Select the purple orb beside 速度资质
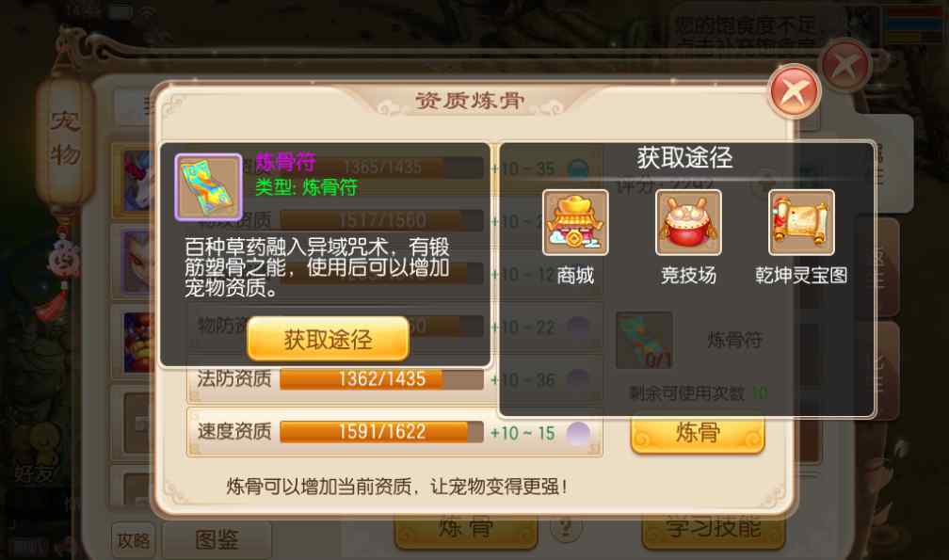The height and width of the screenshot is (560, 949). pyautogui.click(x=578, y=433)
